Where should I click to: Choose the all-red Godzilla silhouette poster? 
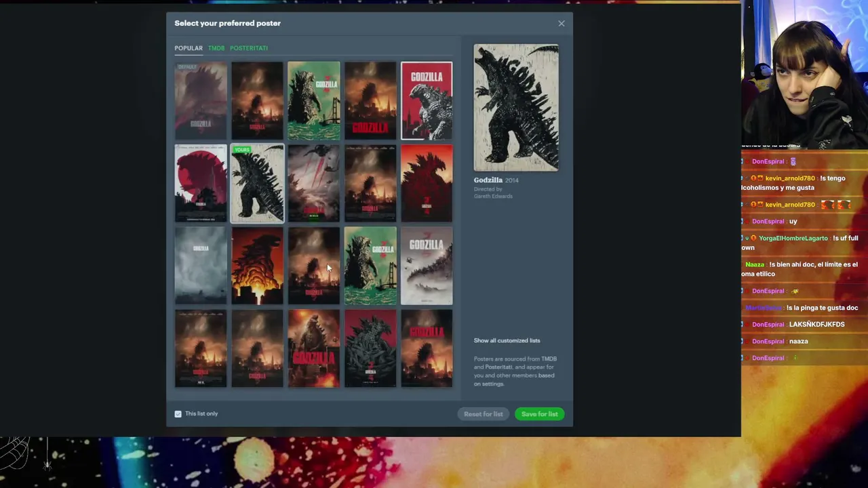coord(427,184)
